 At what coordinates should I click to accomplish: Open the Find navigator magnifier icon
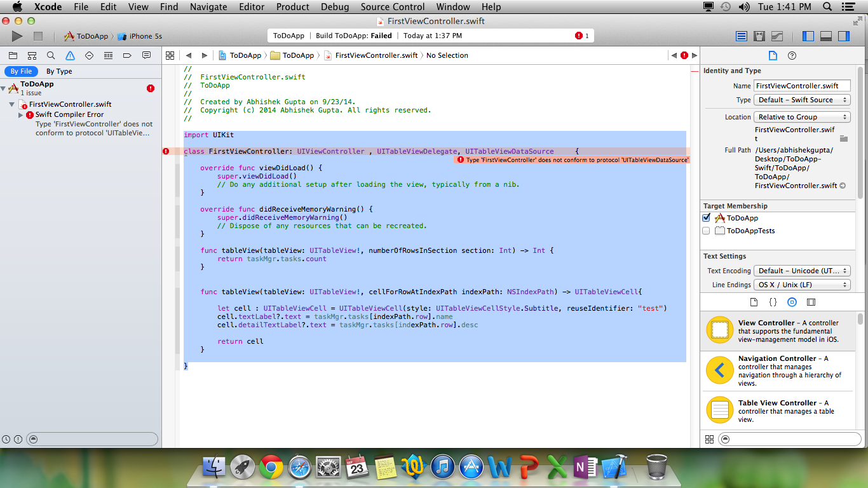coord(51,55)
